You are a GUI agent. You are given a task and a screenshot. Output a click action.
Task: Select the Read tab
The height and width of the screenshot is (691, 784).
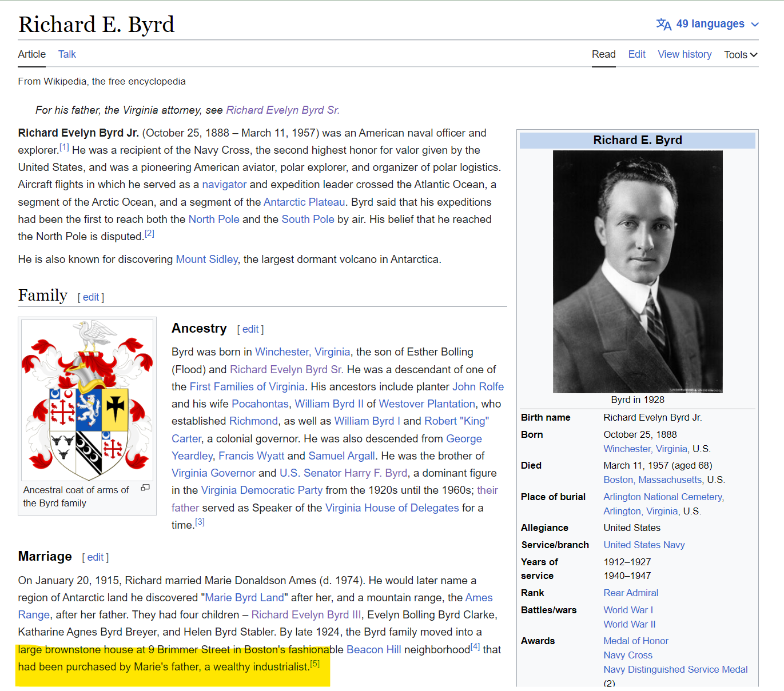pyautogui.click(x=603, y=54)
